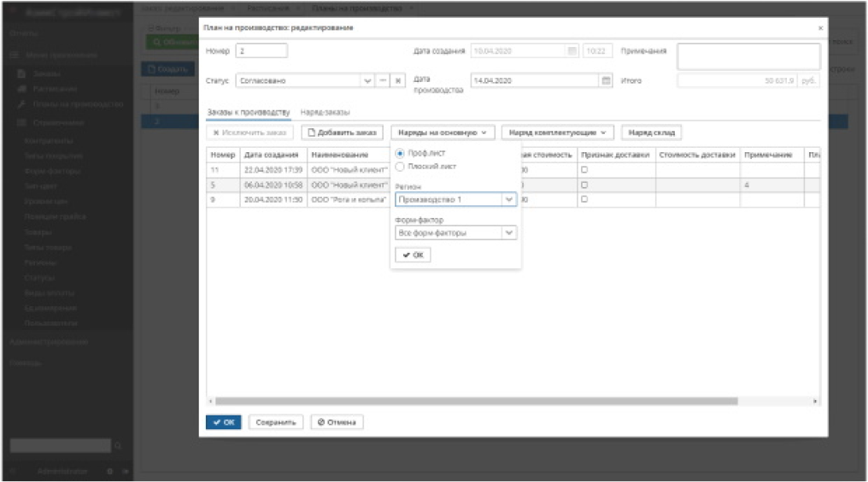Open Заказы in the sidebar menu
Image resolution: width=868 pixels, height=482 pixels.
point(46,73)
